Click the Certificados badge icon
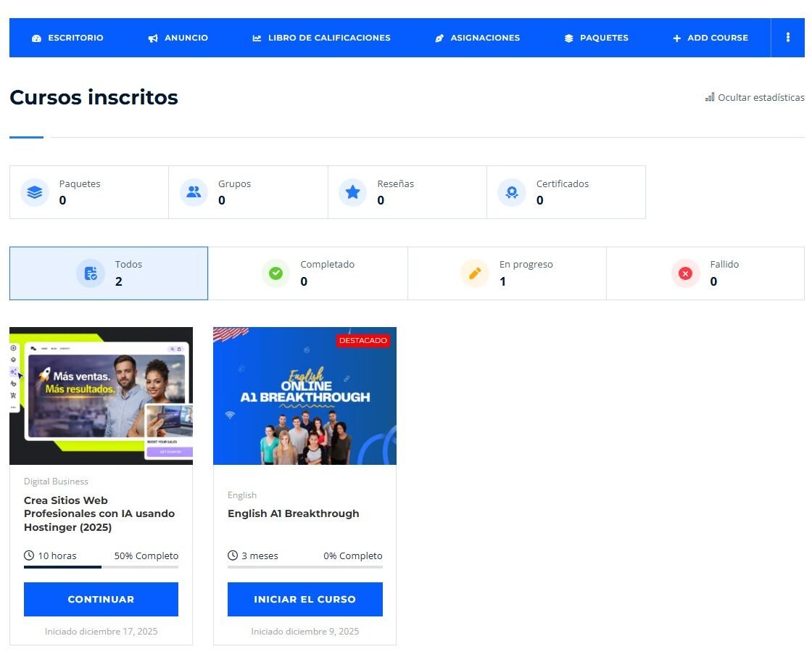The height and width of the screenshot is (665, 812). (512, 192)
